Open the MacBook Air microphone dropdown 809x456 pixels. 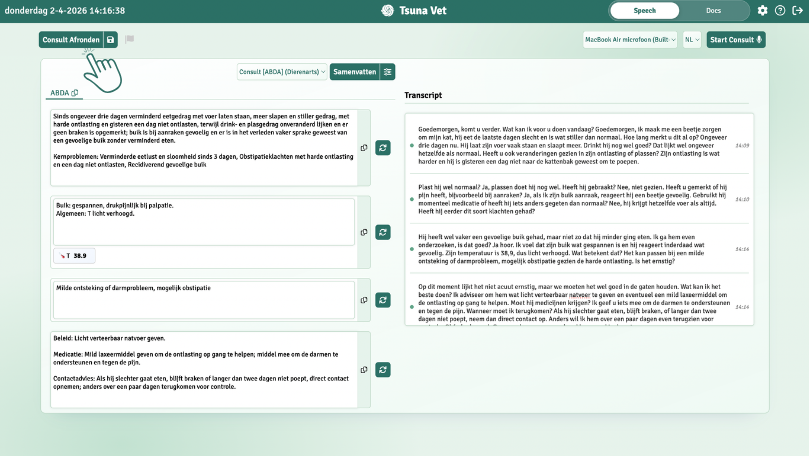630,40
